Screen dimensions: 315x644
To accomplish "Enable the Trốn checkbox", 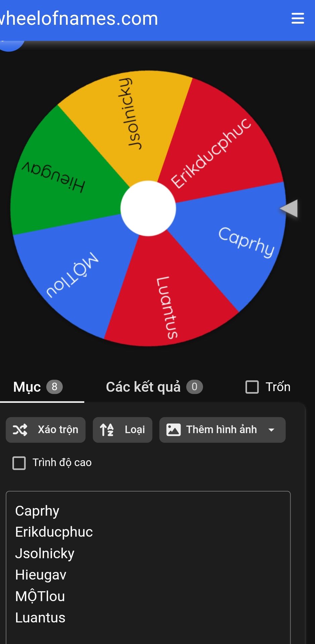I will point(252,387).
